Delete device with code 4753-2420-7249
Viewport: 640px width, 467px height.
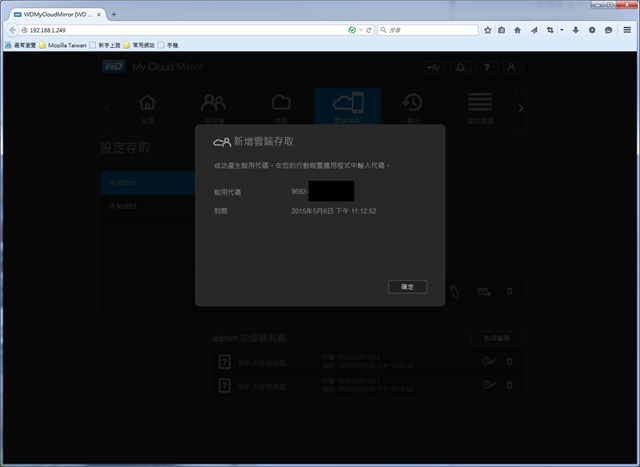pos(509,361)
